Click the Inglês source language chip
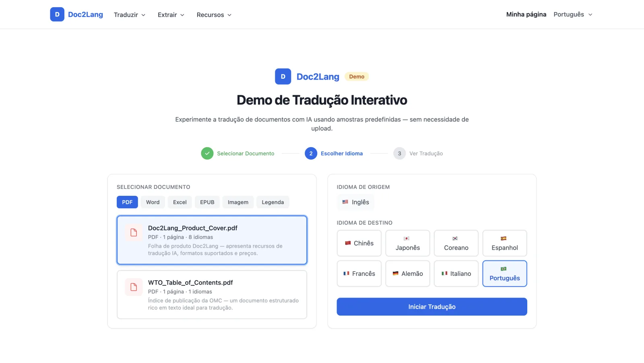The height and width of the screenshot is (363, 644). pos(355,202)
